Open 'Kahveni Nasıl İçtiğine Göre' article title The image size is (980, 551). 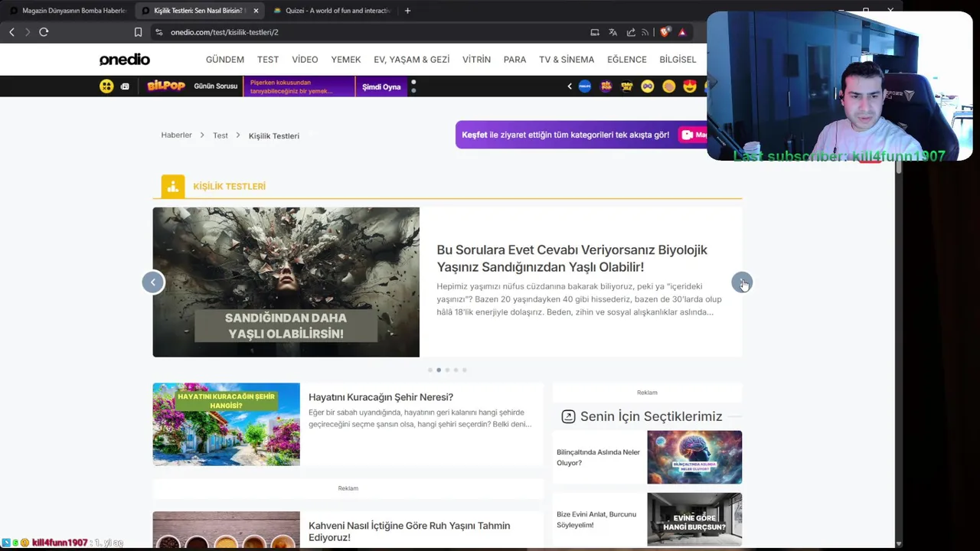tap(409, 531)
